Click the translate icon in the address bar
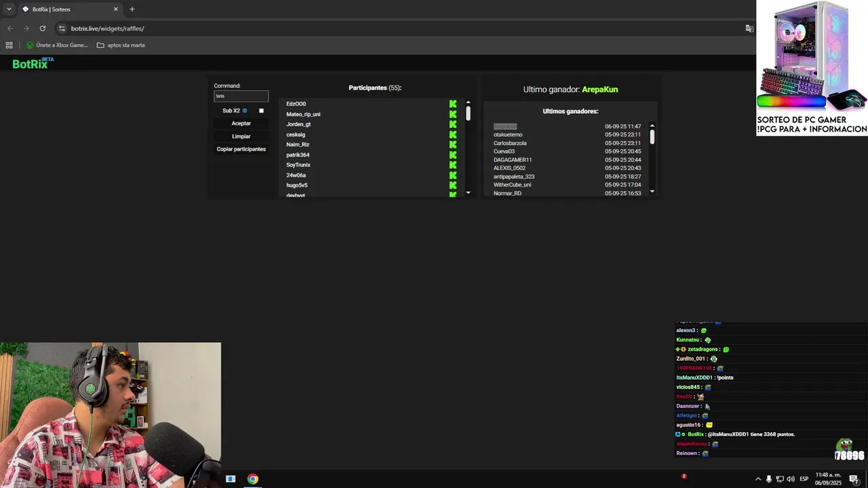The height and width of the screenshot is (488, 868). point(749,28)
